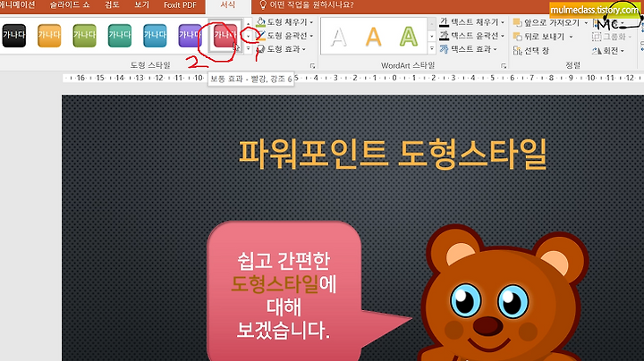Click the lightbulb tell-me icon
Image resolution: width=644 pixels, height=361 pixels.
(263, 5)
